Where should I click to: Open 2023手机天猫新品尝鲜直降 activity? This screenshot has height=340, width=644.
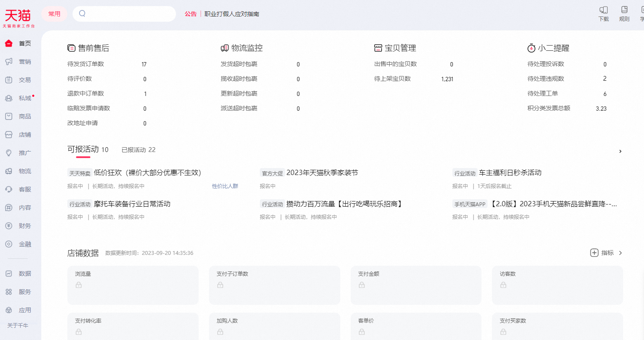554,204
